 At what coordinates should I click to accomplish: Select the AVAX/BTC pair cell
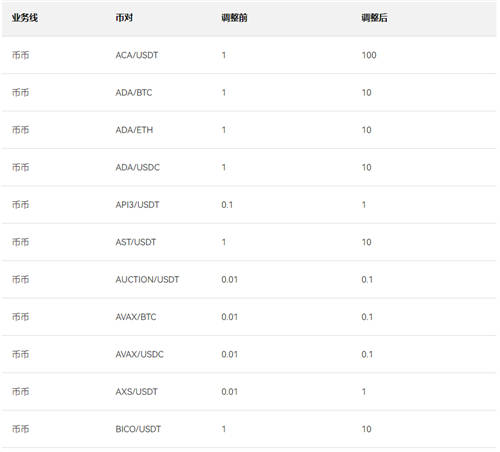136,317
